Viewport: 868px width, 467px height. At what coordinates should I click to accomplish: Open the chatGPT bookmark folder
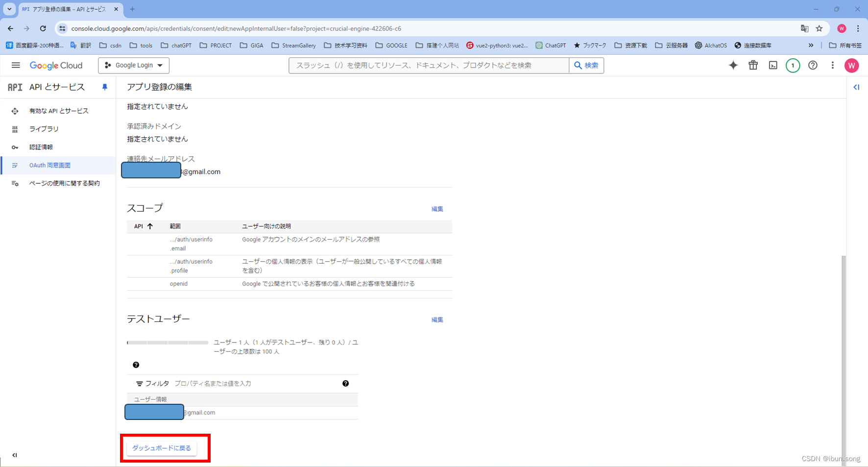pyautogui.click(x=176, y=46)
